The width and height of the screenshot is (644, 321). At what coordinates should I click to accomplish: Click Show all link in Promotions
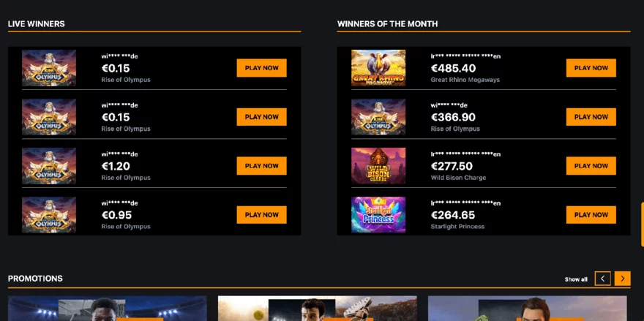pyautogui.click(x=576, y=279)
